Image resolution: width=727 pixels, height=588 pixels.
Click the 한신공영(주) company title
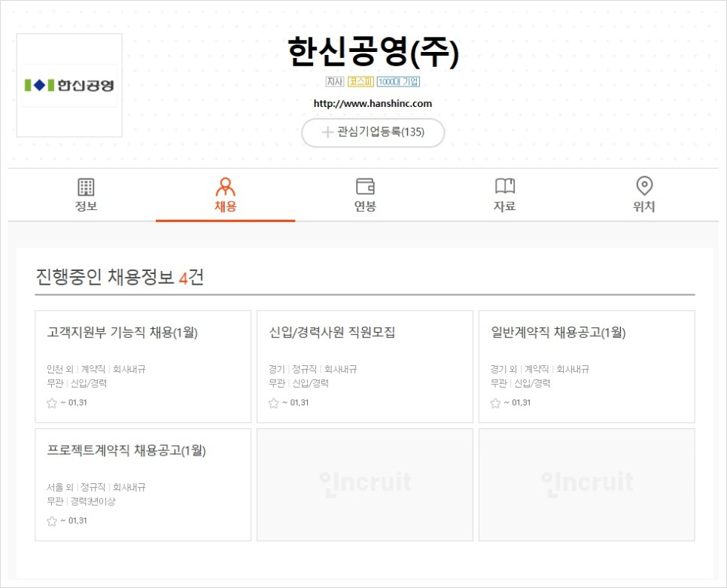373,52
